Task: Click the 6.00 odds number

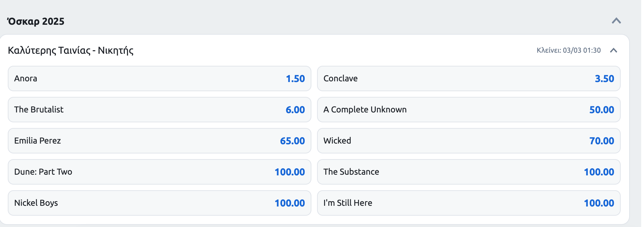Action: 295,110
